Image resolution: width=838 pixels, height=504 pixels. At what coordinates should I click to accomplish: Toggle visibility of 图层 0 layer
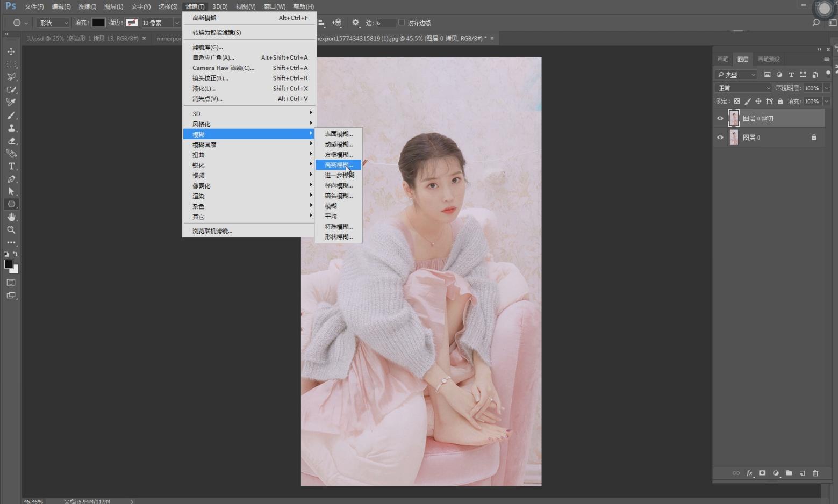click(x=720, y=138)
